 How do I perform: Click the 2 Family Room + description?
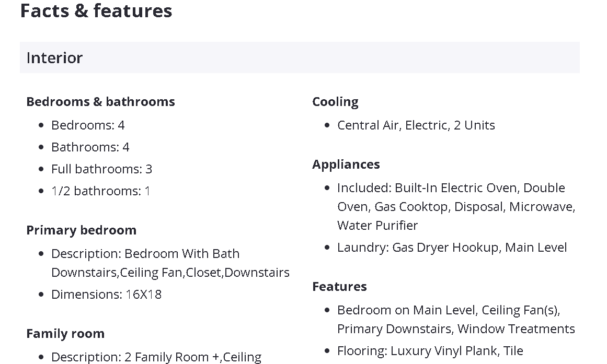coord(156,357)
